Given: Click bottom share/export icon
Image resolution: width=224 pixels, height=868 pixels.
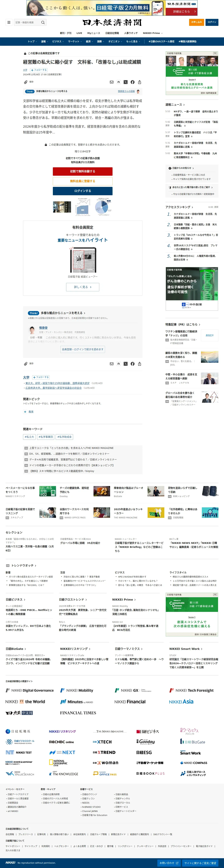Looking at the screenshot, I should point(140,364).
